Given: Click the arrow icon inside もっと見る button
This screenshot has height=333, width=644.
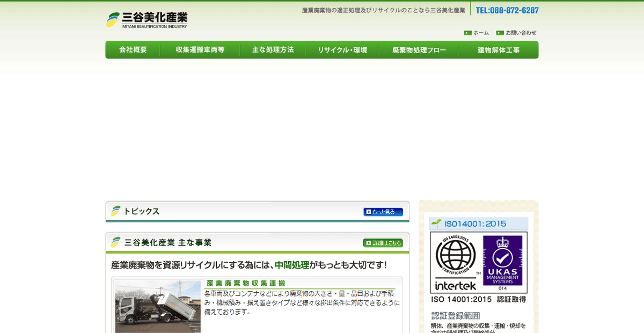Looking at the screenshot, I should pyautogui.click(x=369, y=212).
